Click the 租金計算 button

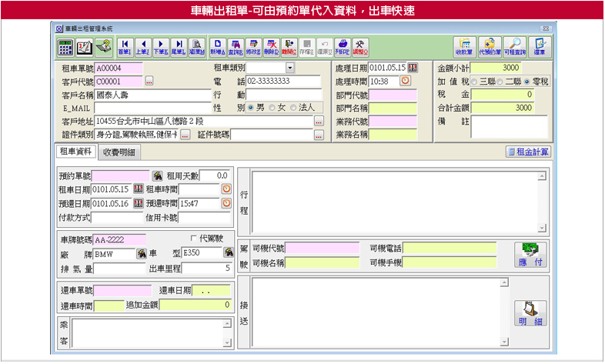pyautogui.click(x=528, y=152)
